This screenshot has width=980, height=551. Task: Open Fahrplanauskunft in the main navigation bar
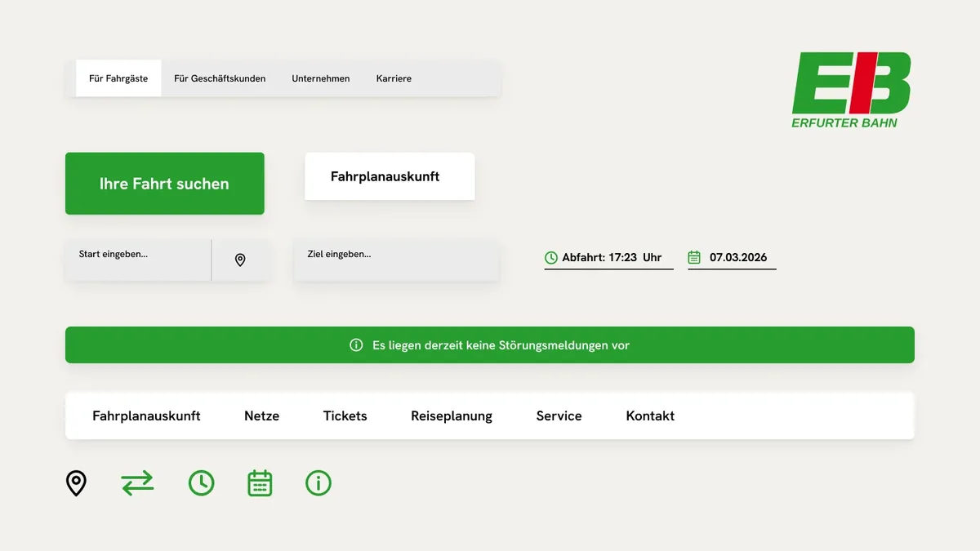coord(146,415)
